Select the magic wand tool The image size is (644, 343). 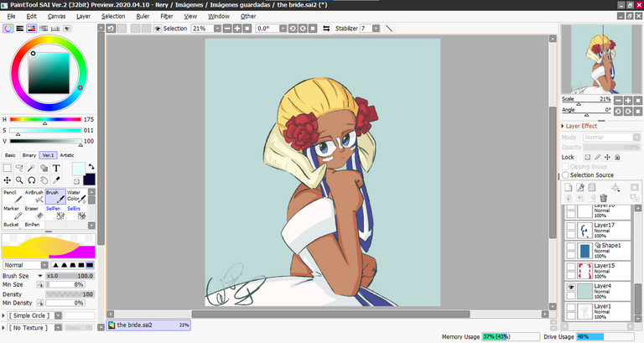coord(32,168)
